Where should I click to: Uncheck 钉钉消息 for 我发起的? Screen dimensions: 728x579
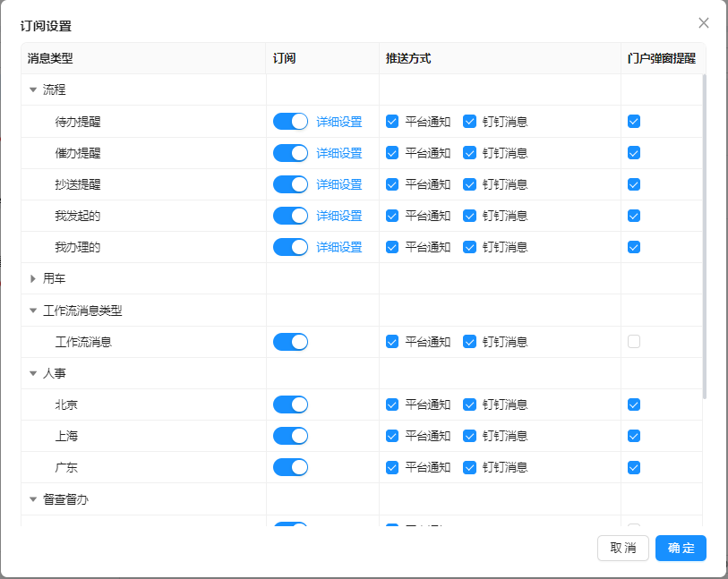[469, 216]
